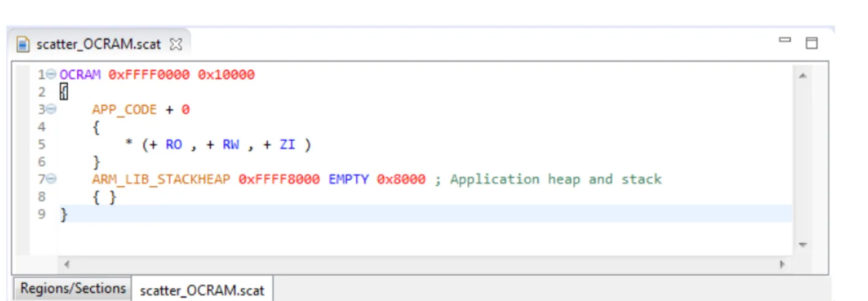Click the file icon on the top tab

click(x=23, y=45)
